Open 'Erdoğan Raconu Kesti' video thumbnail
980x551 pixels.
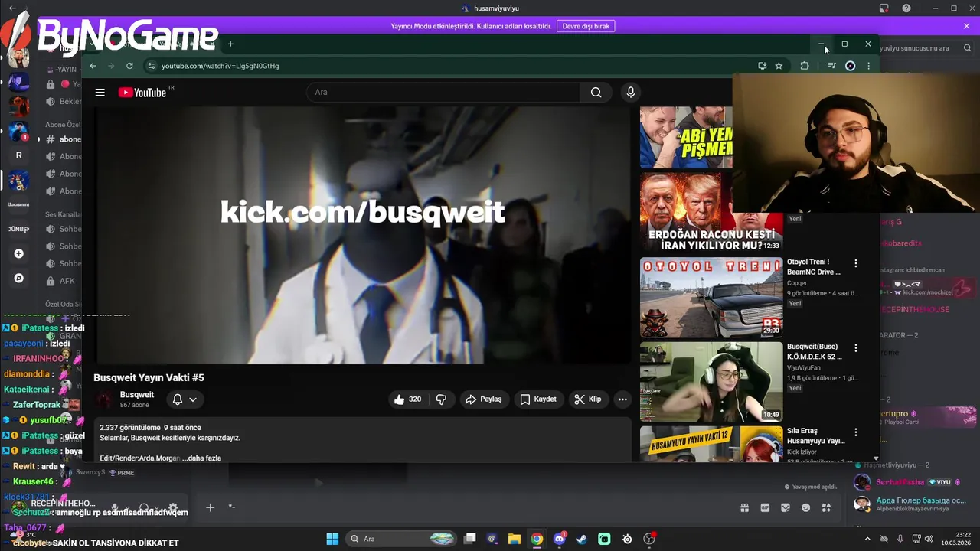click(711, 212)
